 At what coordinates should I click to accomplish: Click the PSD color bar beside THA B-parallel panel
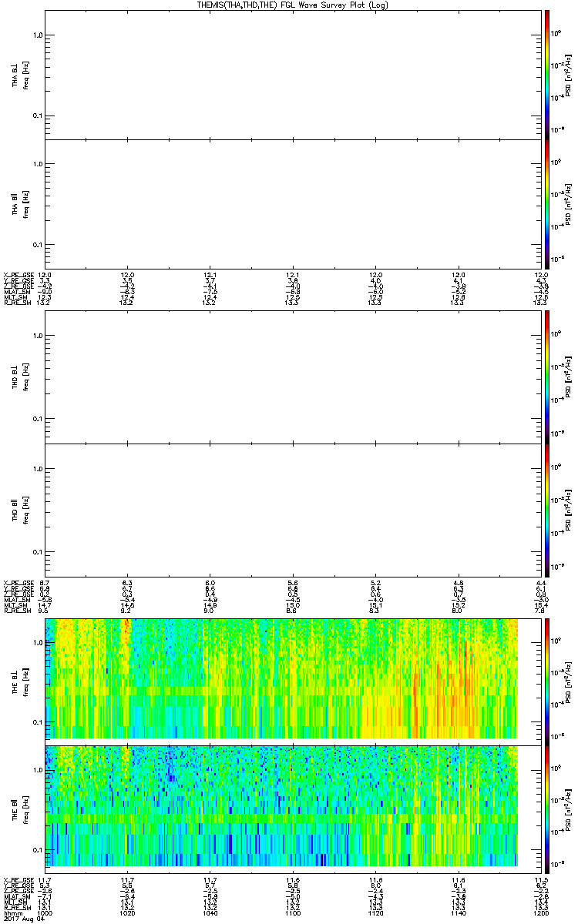tap(547, 203)
